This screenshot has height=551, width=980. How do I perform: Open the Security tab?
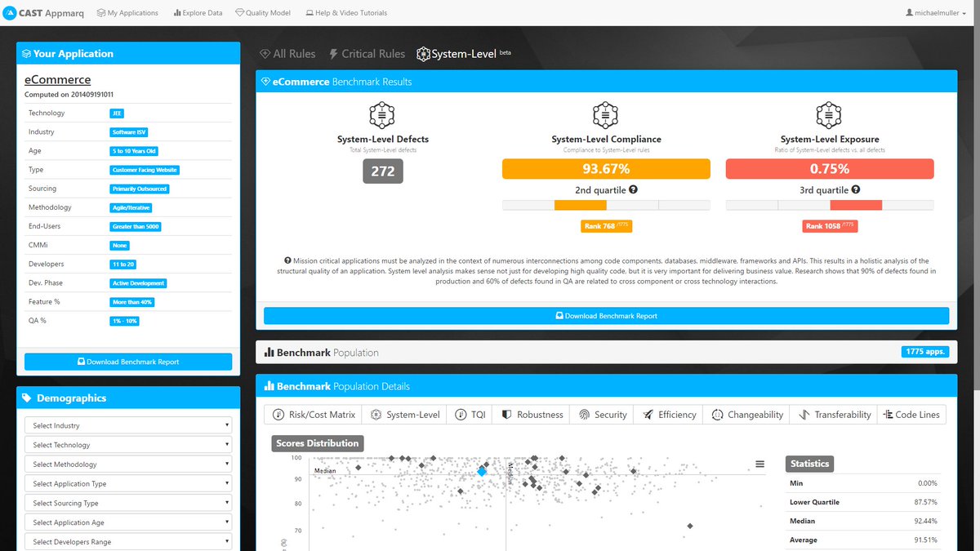click(603, 415)
